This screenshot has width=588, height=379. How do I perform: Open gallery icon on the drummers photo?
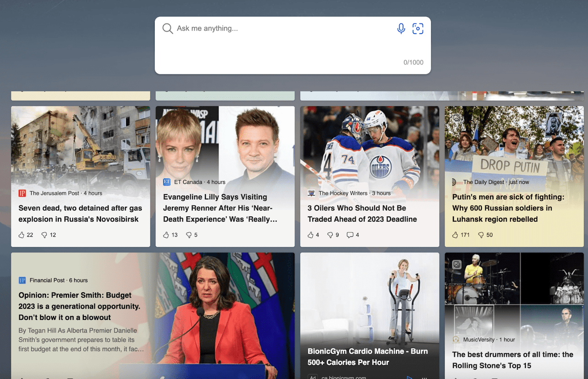[457, 264]
